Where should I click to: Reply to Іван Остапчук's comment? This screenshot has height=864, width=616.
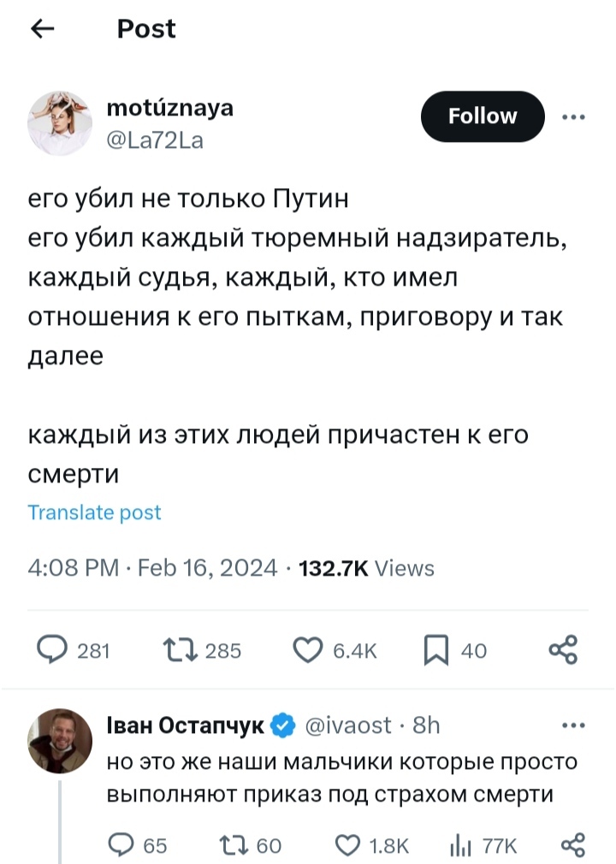click(120, 846)
